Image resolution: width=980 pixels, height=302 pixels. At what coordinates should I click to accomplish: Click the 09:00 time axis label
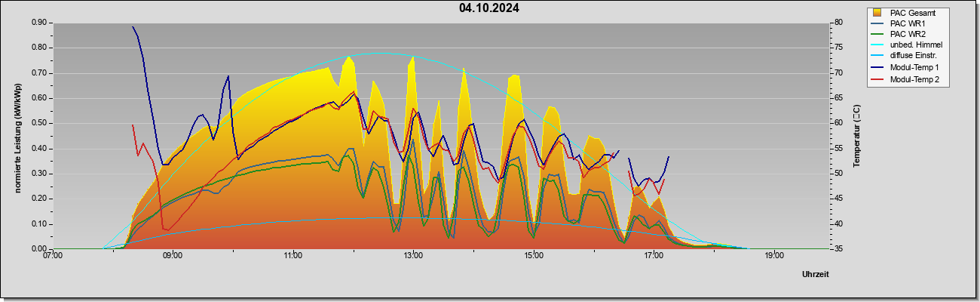point(173,255)
